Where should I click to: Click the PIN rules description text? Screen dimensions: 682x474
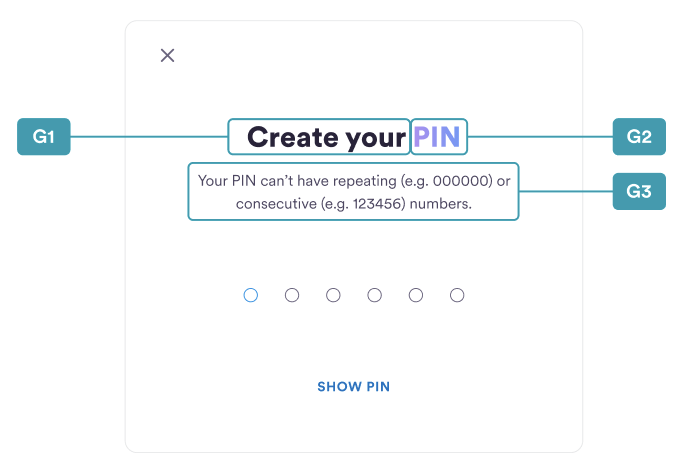click(x=354, y=192)
